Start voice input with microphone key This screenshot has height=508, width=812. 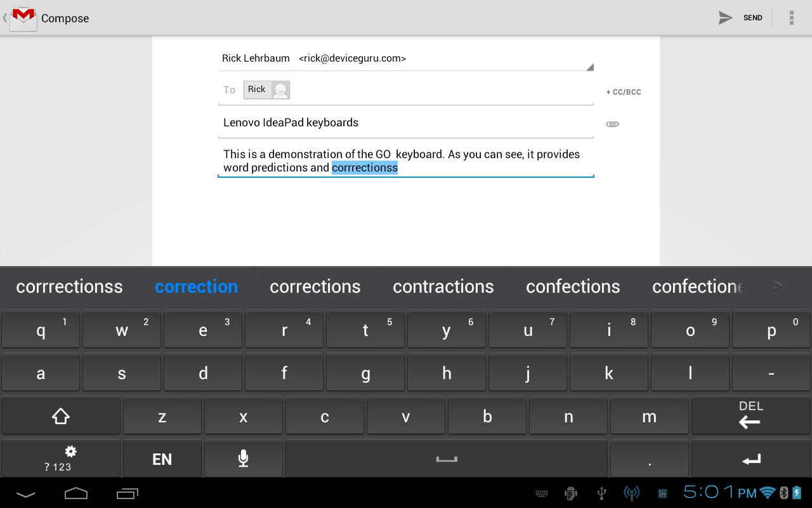pos(244,458)
